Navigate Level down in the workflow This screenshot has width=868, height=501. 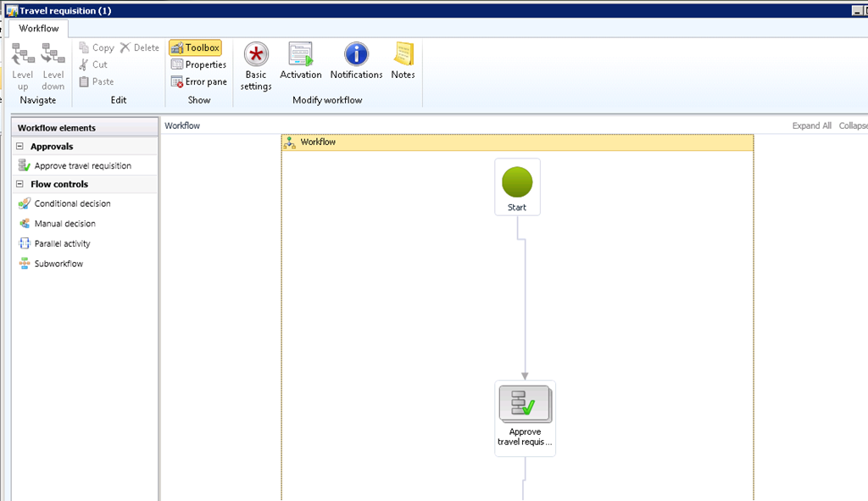click(x=53, y=66)
